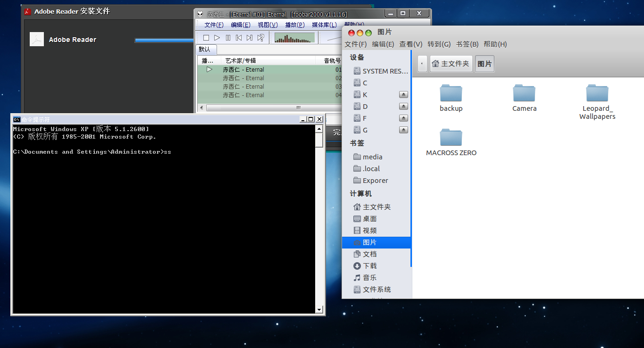The width and height of the screenshot is (644, 348).
Task: Click the Adobe PDF icon in installer title
Action: [28, 11]
